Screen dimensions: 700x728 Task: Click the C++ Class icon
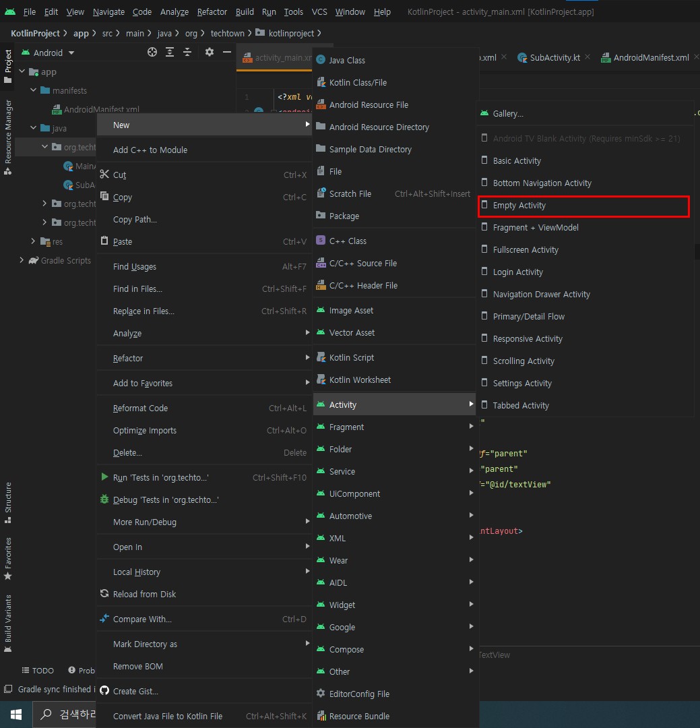coord(321,241)
